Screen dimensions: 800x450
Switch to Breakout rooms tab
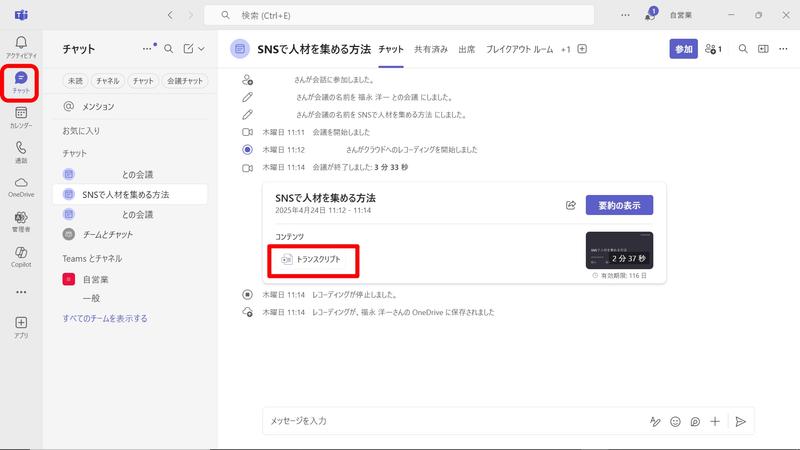[x=519, y=49]
